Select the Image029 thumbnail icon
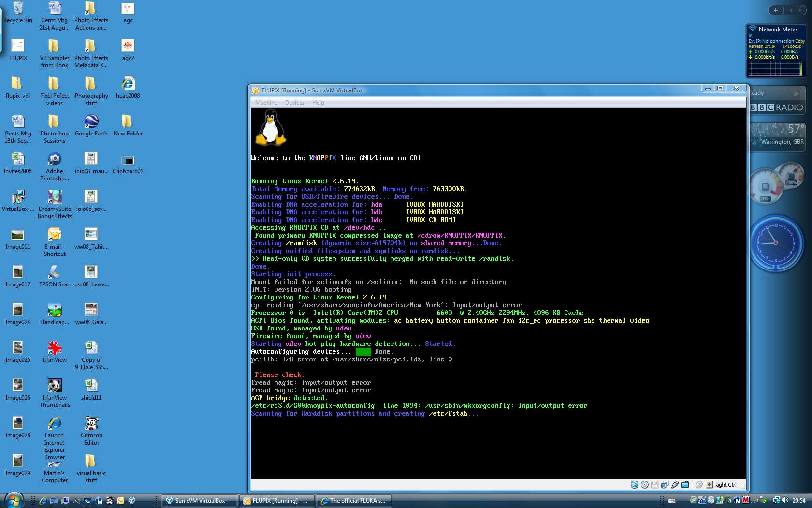Screen dimensions: 812x508 (18, 465)
